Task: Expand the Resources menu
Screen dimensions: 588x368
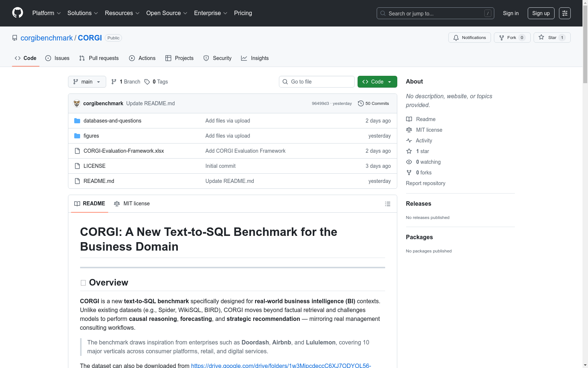Action: click(122, 13)
